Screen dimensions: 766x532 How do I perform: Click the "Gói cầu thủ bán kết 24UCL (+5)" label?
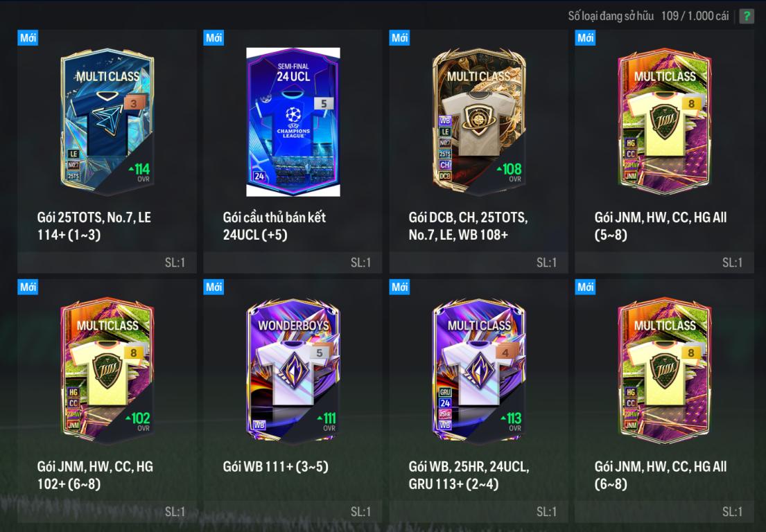(274, 226)
